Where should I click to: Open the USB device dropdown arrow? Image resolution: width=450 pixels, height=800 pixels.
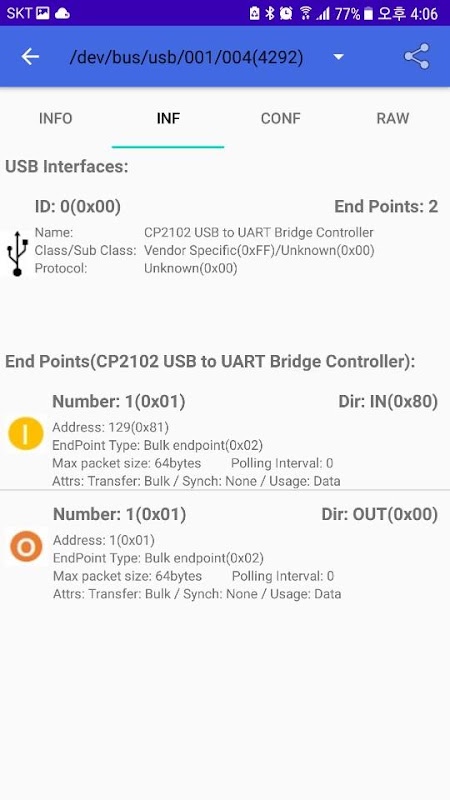338,57
